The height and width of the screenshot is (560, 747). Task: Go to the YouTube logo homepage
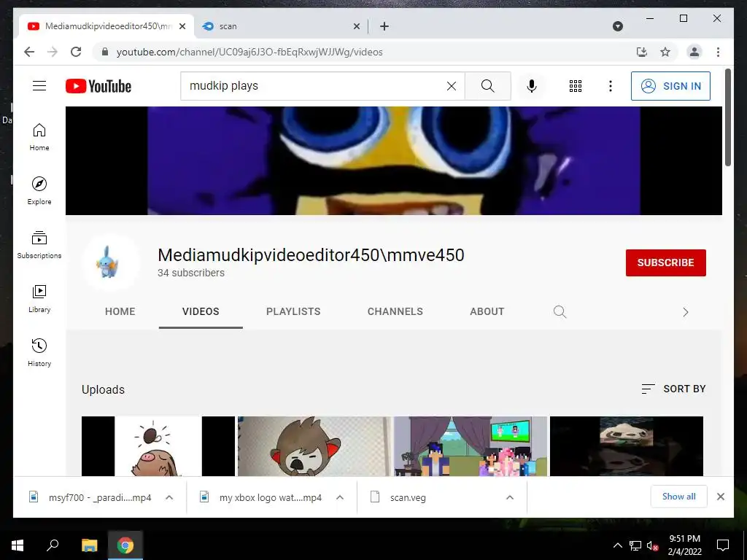pyautogui.click(x=98, y=86)
